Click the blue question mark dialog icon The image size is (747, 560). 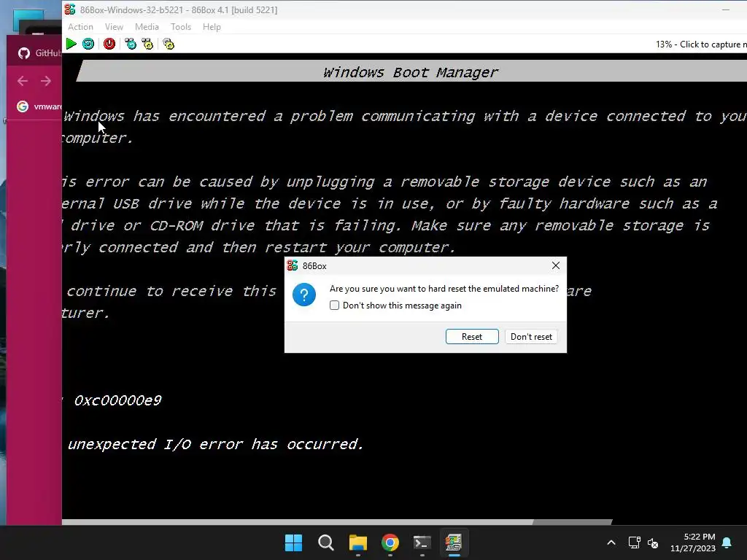[x=304, y=295]
